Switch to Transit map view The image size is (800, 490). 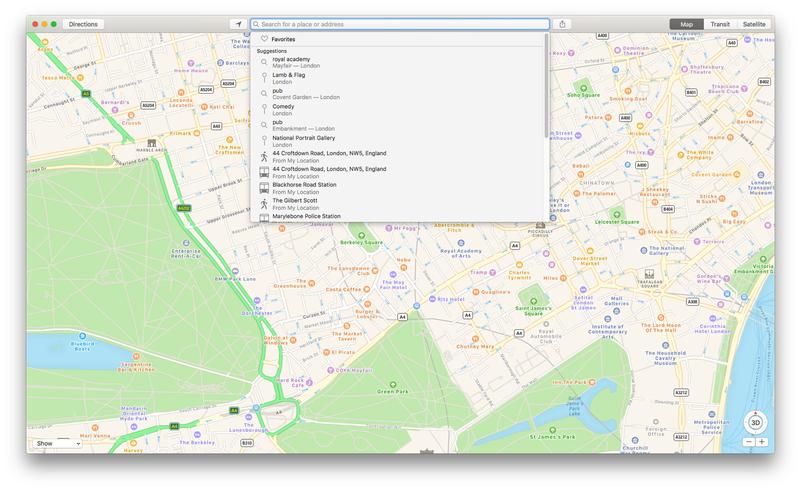coord(719,24)
